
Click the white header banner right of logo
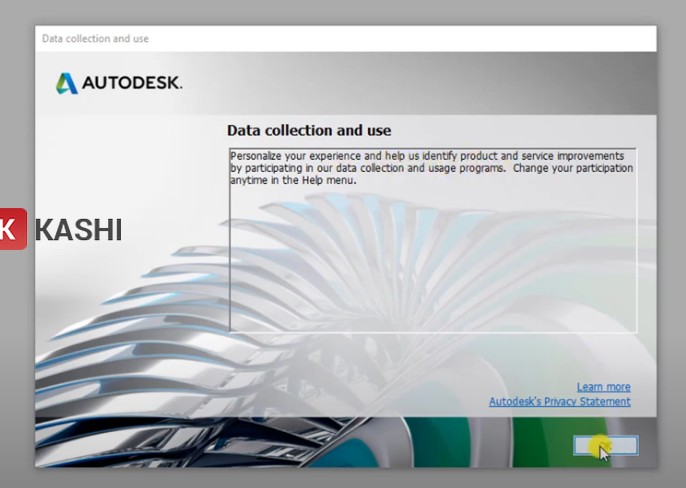(420, 83)
